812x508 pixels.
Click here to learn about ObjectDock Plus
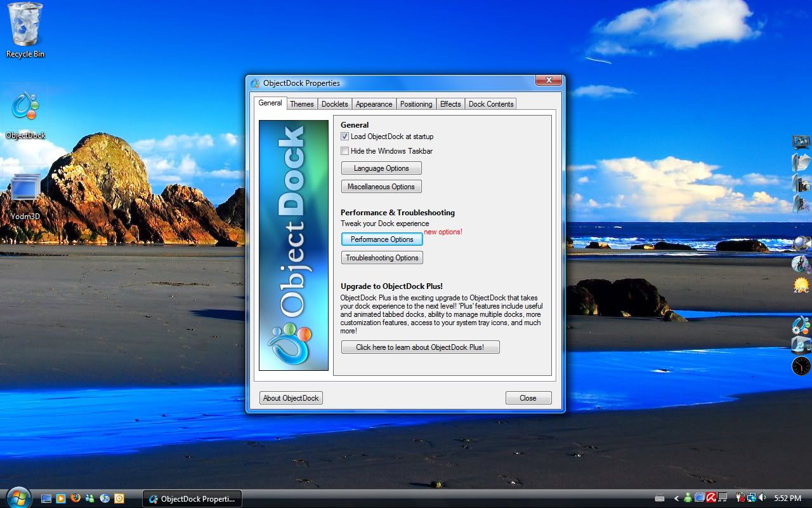420,347
